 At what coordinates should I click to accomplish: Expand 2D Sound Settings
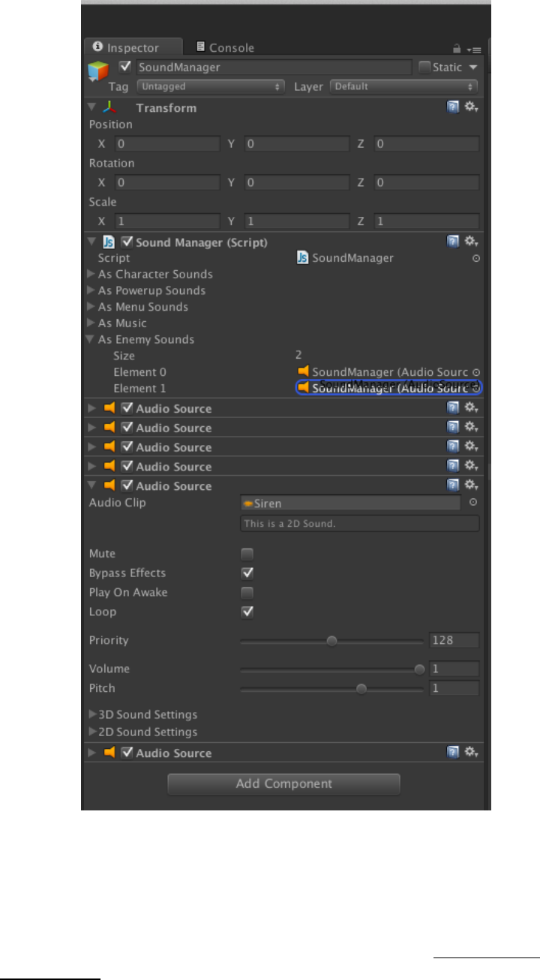92,732
